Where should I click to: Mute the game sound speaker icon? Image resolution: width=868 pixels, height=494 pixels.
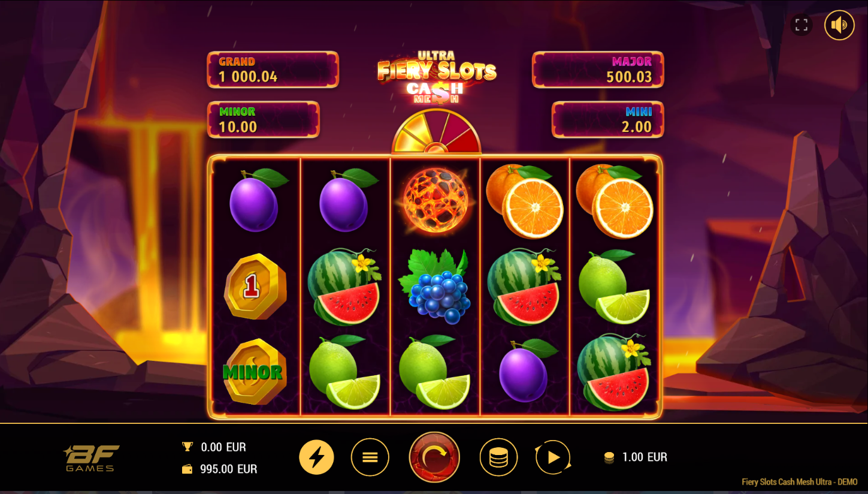[839, 25]
